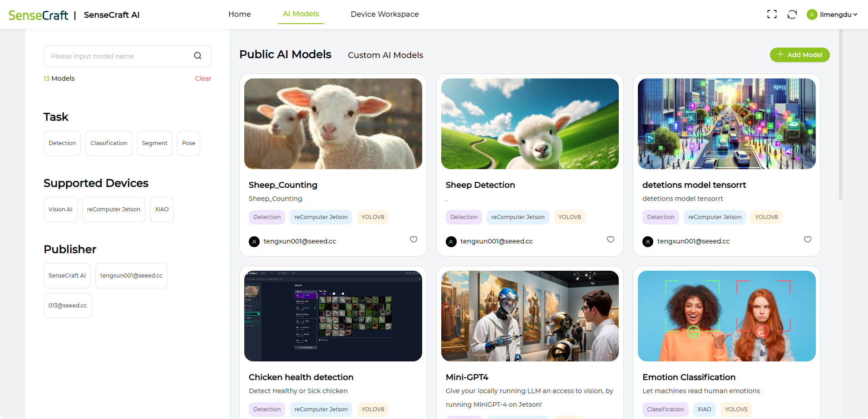Screen dimensions: 868x419
Task: Like the Sheep Detection model heart
Action: pyautogui.click(x=611, y=239)
